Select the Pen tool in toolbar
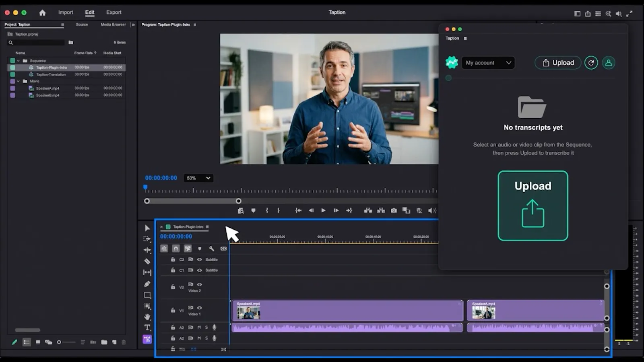The width and height of the screenshot is (644, 362). point(147,284)
